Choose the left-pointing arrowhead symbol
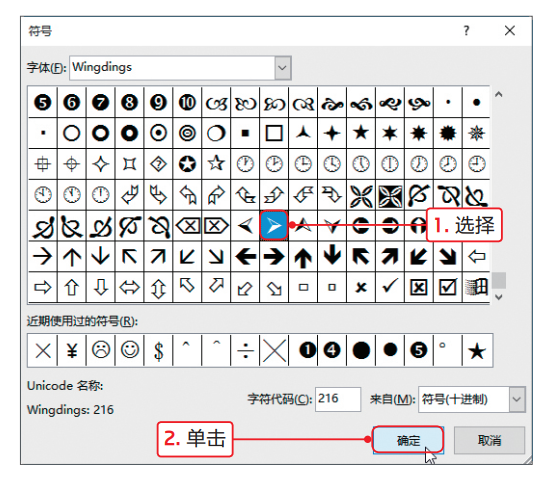The height and width of the screenshot is (479, 549). [x=245, y=225]
